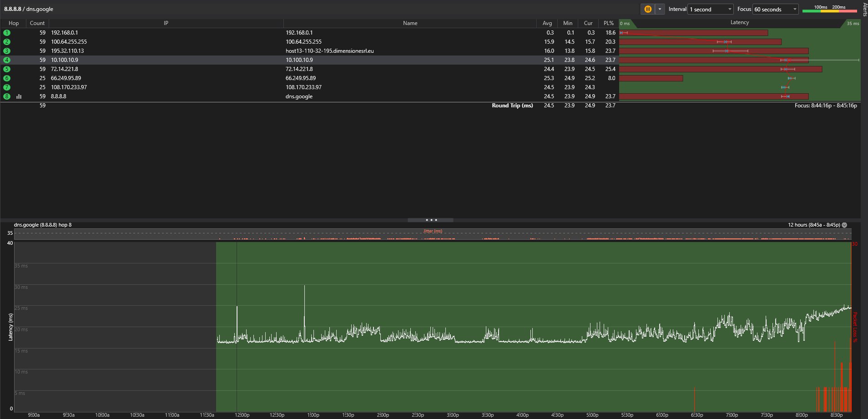Viewport: 868px width, 419px height.
Task: Click the timeline graph icon on hop 8
Action: pyautogui.click(x=19, y=96)
